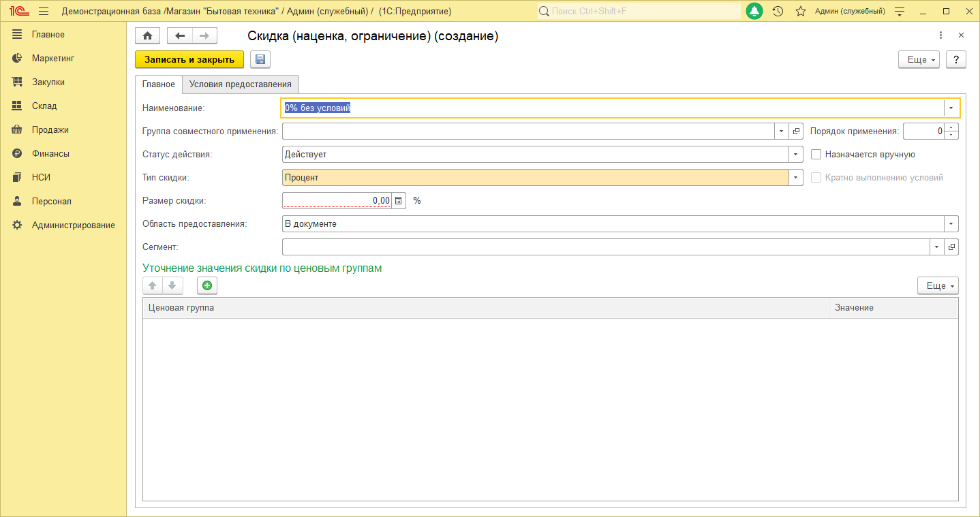Open Сегмент item icon
The height and width of the screenshot is (517, 980).
point(952,247)
